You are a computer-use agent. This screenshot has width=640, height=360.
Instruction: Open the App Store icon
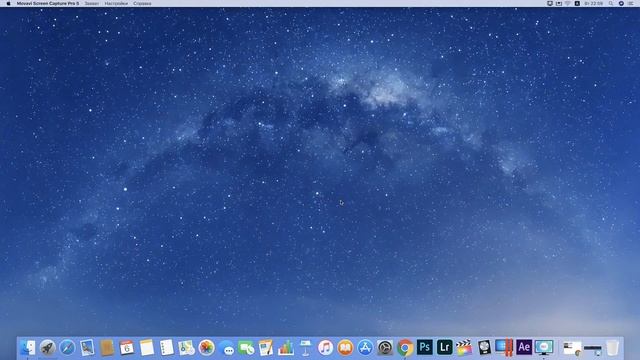tap(365, 348)
